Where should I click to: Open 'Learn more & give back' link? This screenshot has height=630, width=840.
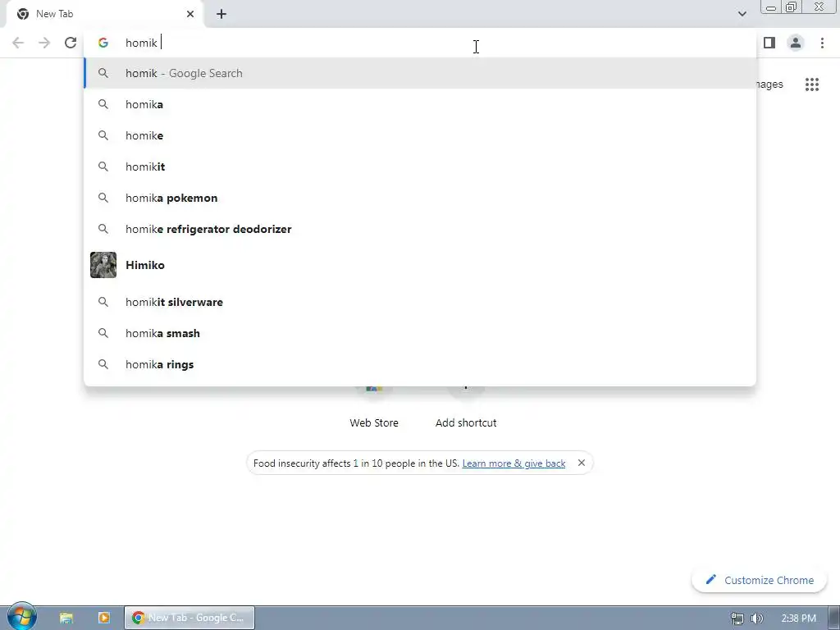[514, 463]
